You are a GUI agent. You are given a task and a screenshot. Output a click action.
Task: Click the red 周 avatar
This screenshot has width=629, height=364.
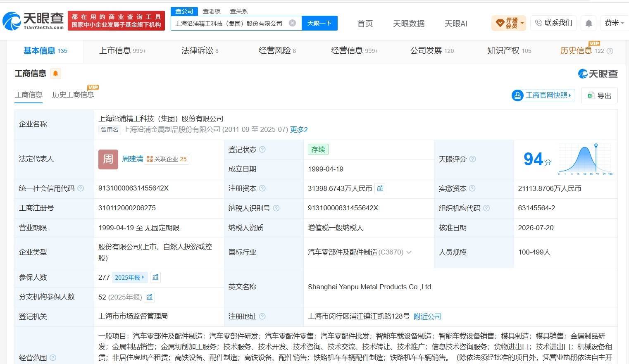click(108, 159)
